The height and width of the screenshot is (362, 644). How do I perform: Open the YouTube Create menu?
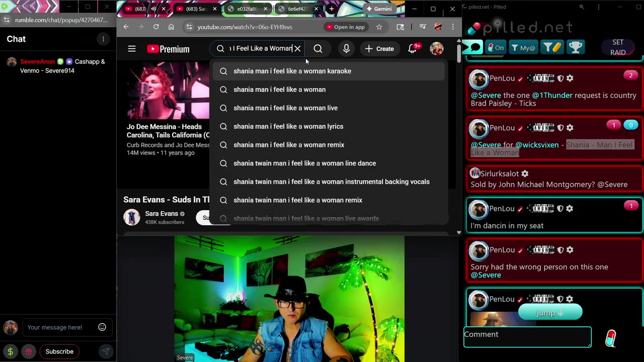coord(380,49)
